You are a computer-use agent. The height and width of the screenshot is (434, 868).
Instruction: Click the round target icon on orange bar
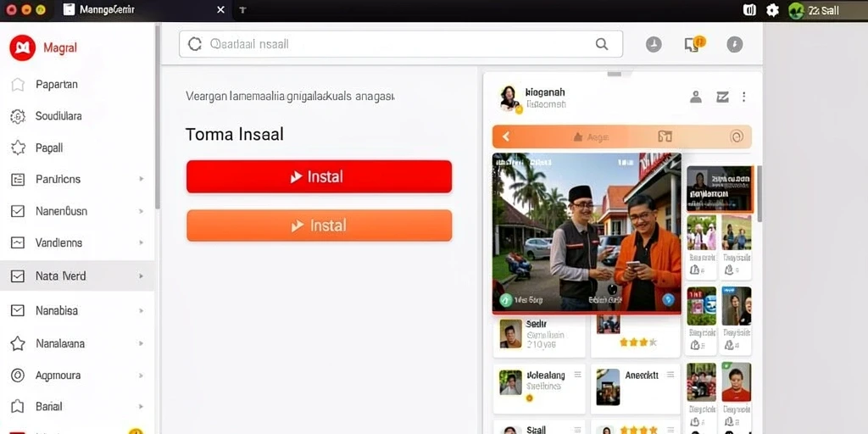point(737,136)
